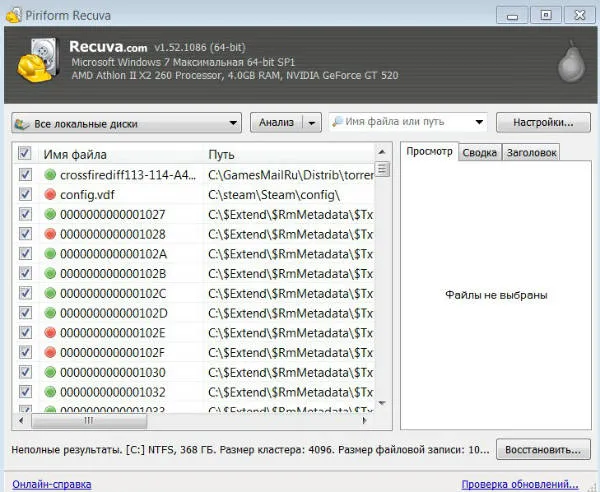Expand the filename filter dropdown arrow
Viewport: 600px width, 492px height.
479,122
